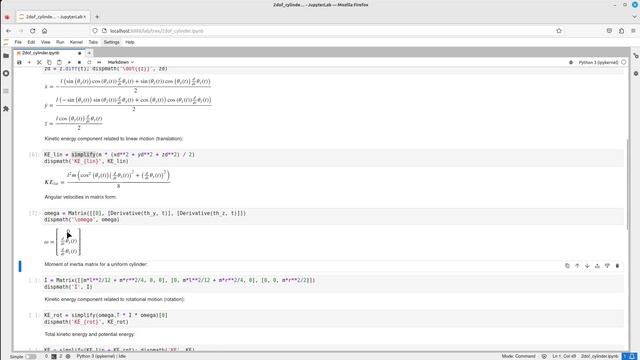Switch kernel via Python 3 (ipykernel) button
640x360 pixels.
click(598, 62)
